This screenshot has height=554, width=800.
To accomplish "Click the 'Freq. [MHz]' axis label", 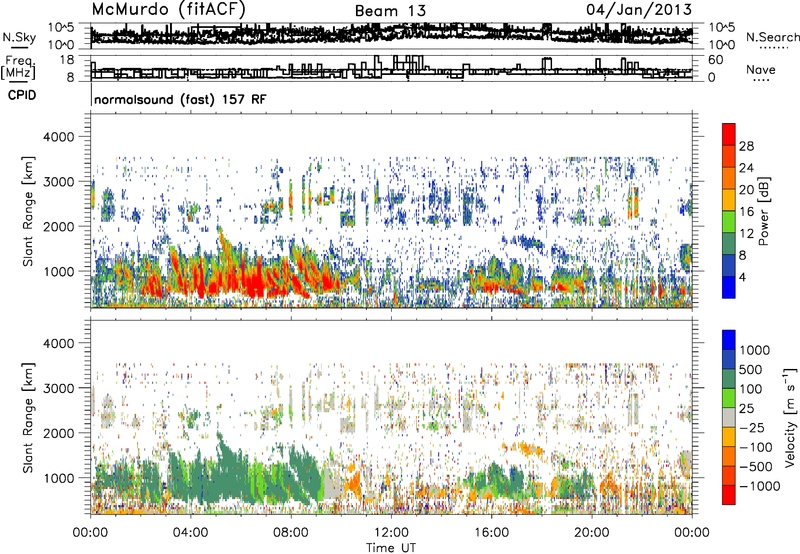I will tap(18, 67).
